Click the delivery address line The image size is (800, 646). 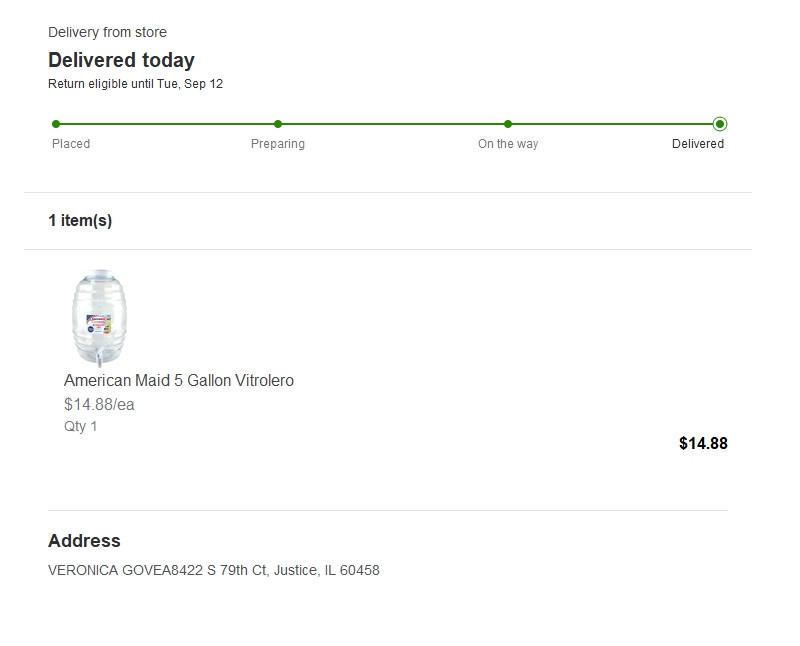pyautogui.click(x=214, y=570)
